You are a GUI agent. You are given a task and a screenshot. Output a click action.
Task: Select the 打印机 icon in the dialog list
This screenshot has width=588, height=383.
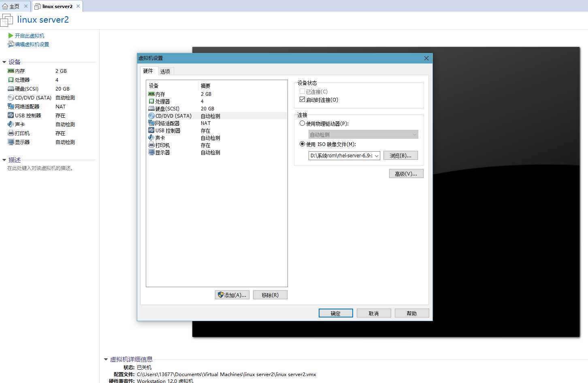[151, 145]
